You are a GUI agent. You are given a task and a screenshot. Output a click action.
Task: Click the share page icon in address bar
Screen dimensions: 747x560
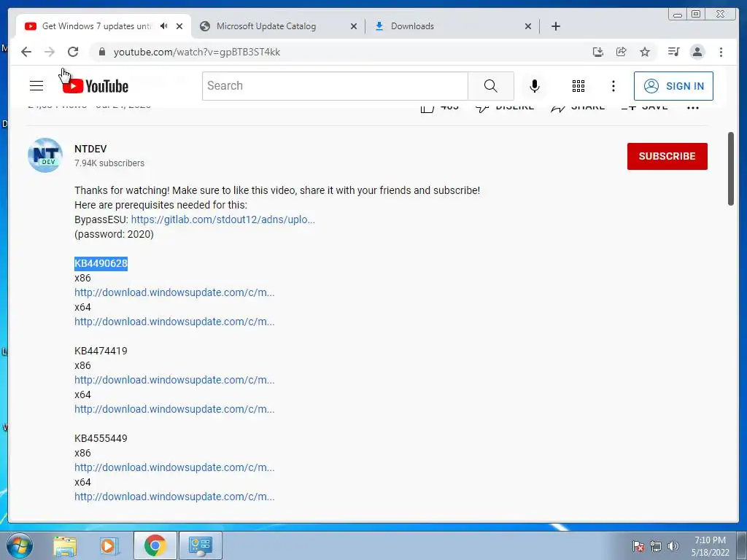(x=622, y=52)
